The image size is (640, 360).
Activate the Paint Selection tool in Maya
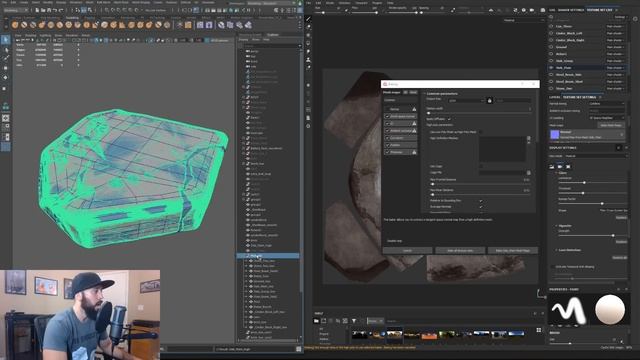5,58
